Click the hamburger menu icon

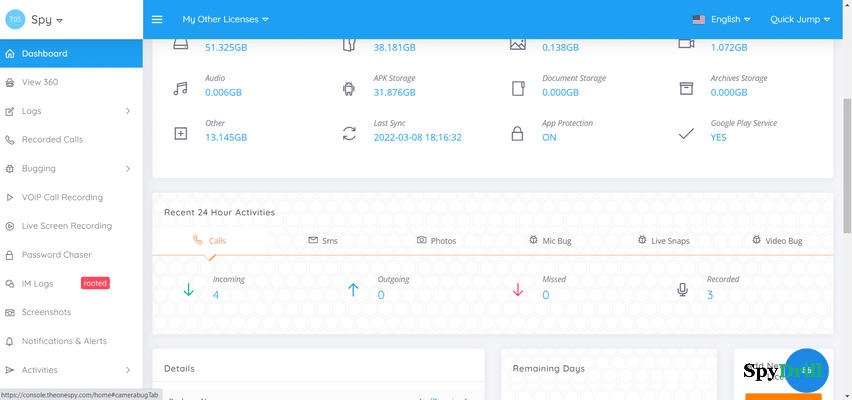157,19
